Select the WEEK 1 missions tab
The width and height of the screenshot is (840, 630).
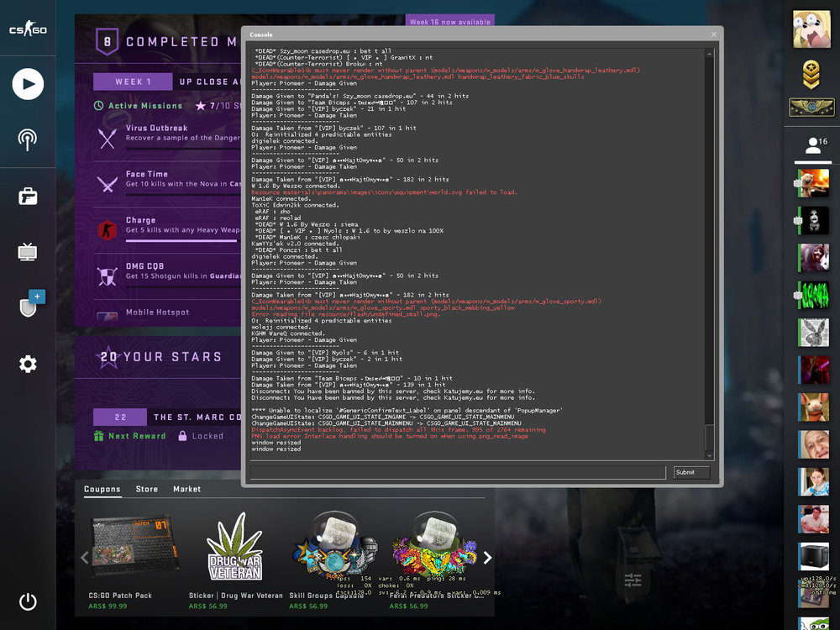(133, 82)
